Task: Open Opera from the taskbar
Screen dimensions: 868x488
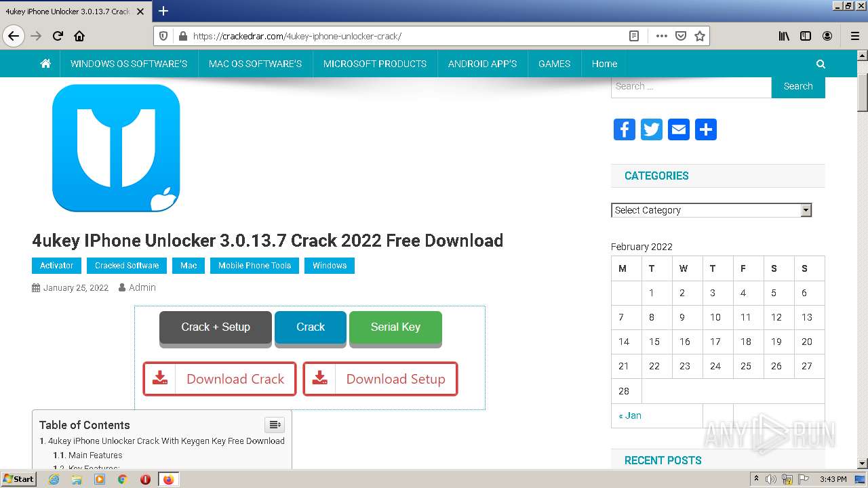Action: [145, 479]
